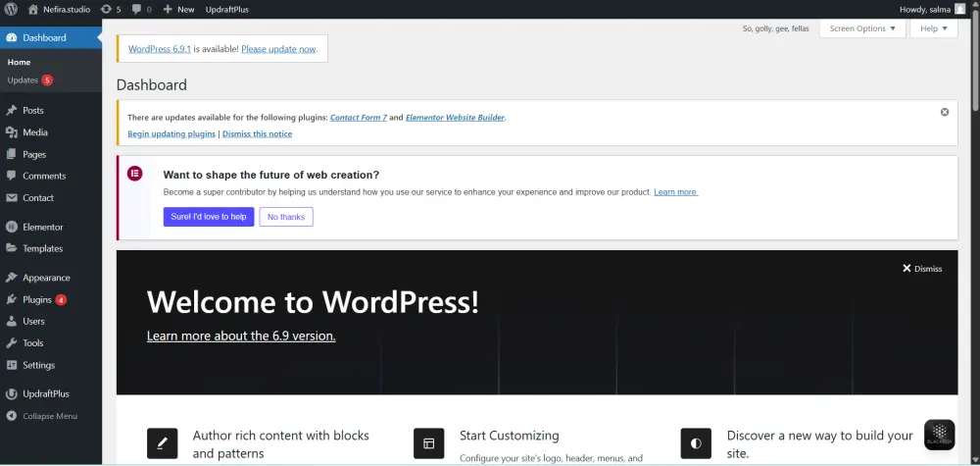
Task: Click the WordPress logo in admin bar
Action: [x=11, y=10]
